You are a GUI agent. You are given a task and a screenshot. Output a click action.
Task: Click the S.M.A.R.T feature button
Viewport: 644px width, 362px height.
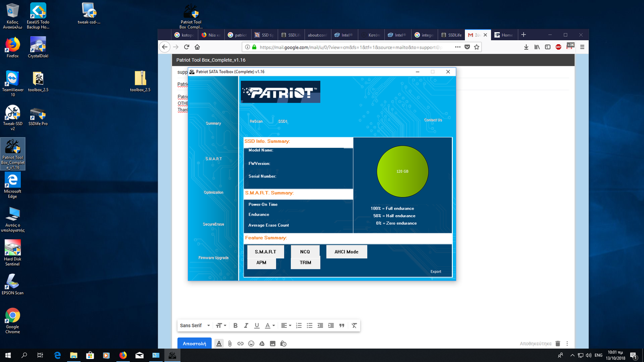265,251
